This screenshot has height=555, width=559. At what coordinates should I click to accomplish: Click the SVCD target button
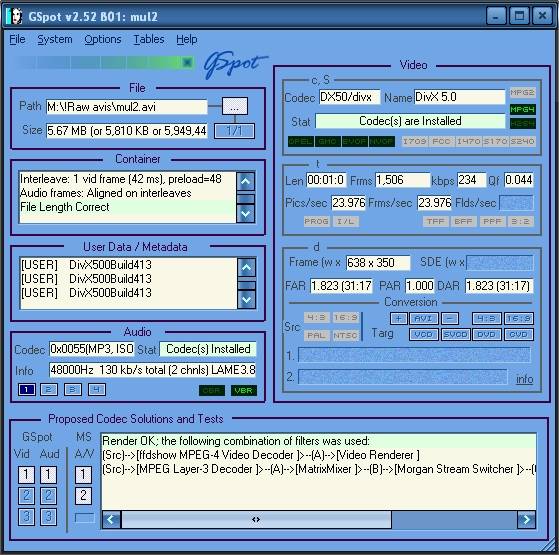(x=455, y=335)
